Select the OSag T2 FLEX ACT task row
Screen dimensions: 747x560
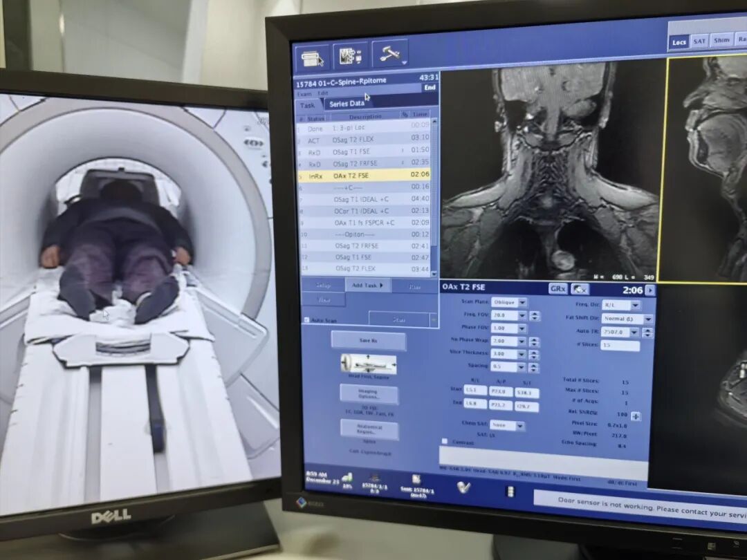click(364, 140)
